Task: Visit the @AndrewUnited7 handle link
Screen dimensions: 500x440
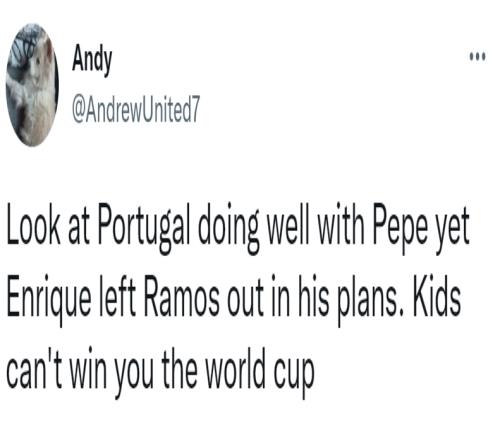Action: point(136,109)
